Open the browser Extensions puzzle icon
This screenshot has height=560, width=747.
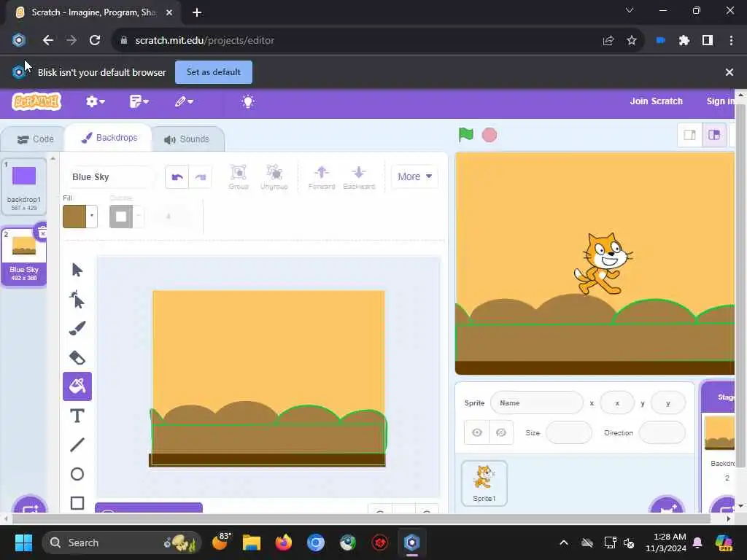click(x=684, y=41)
